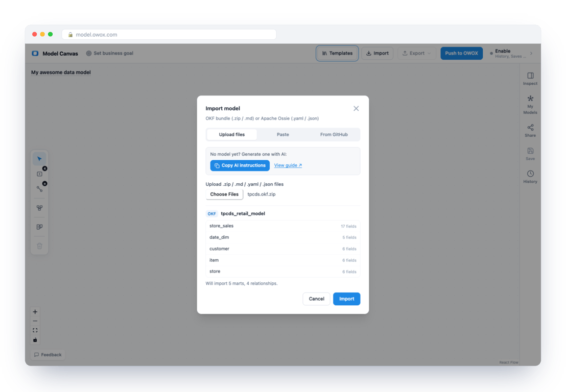Click the tpcds.okf.zip file name
This screenshot has height=392, width=566.
point(262,194)
